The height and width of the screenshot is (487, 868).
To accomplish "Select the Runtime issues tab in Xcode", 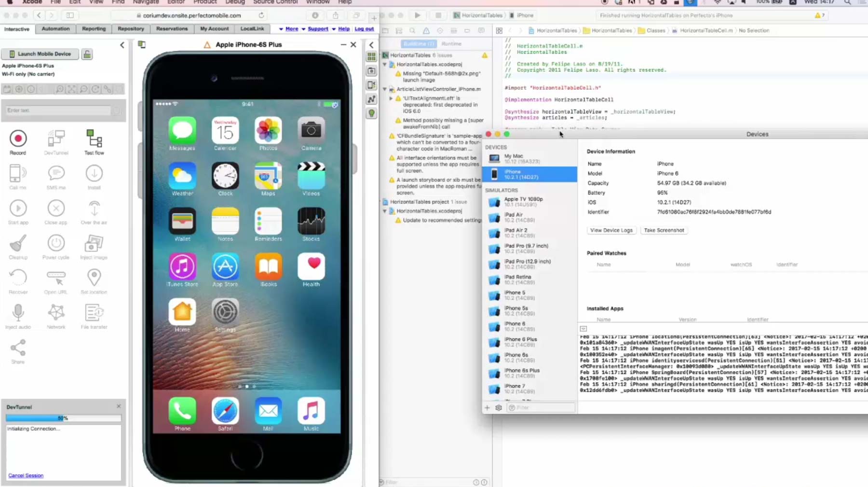I will pos(451,44).
